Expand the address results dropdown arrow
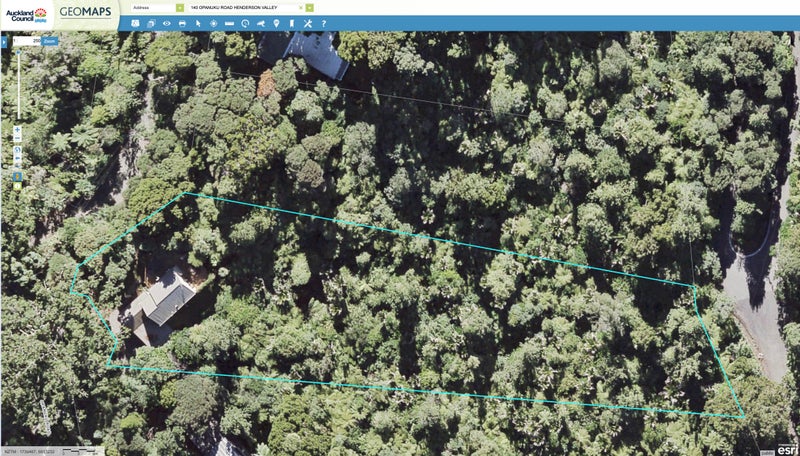800x456 pixels. coord(309,8)
